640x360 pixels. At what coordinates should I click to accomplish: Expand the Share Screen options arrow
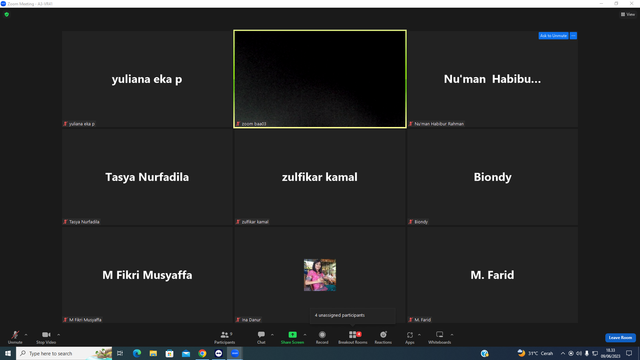[x=305, y=335]
